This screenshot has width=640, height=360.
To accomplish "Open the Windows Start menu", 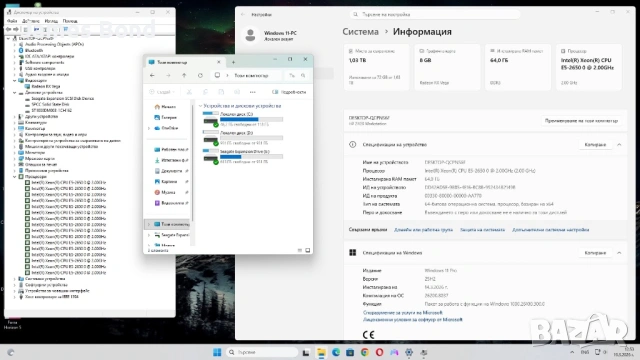I will pyautogui.click(x=217, y=352).
